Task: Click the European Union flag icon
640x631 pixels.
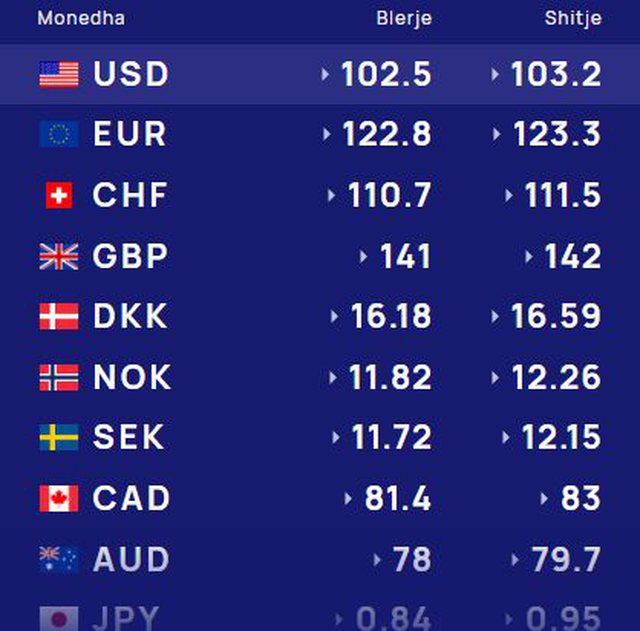Action: click(x=59, y=135)
